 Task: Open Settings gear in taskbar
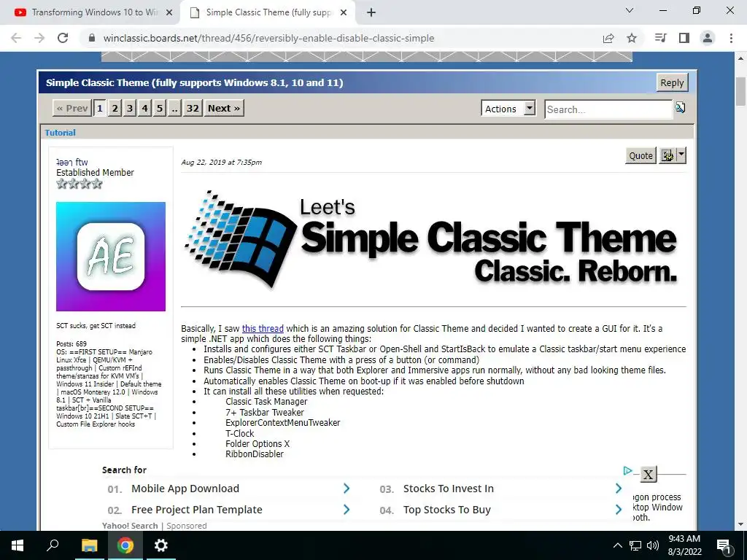161,545
